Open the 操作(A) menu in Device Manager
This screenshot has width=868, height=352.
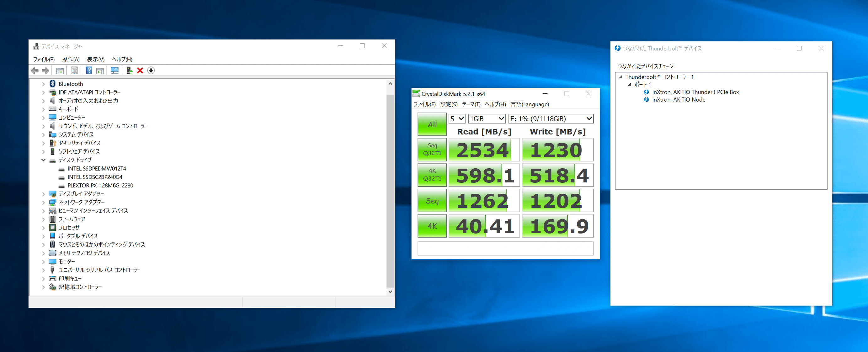pyautogui.click(x=70, y=59)
